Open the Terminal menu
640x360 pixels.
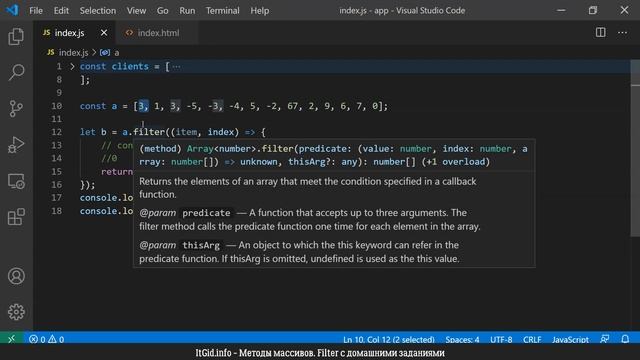pyautogui.click(x=222, y=11)
